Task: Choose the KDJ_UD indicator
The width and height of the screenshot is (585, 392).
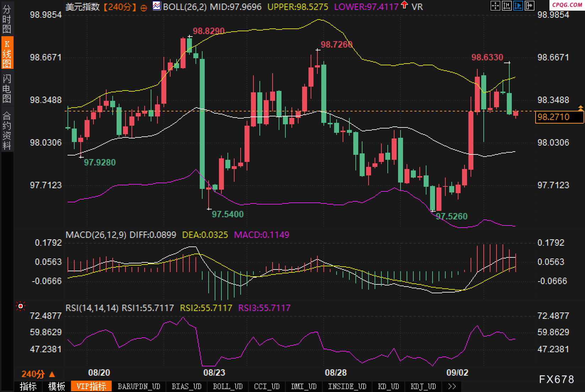Action: pos(423,386)
